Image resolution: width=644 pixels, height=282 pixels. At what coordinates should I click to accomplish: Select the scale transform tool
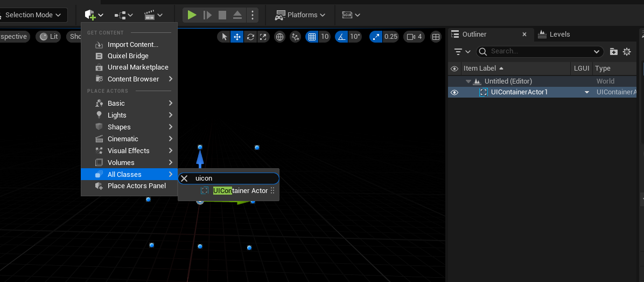(263, 37)
